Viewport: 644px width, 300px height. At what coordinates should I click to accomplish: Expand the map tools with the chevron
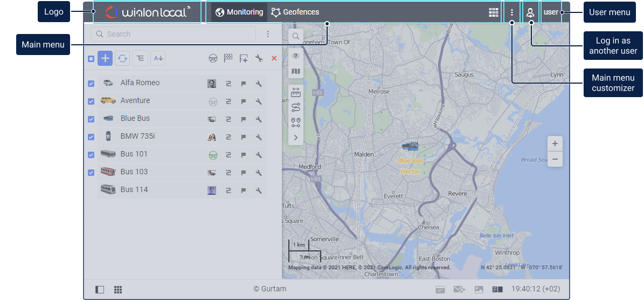click(296, 138)
